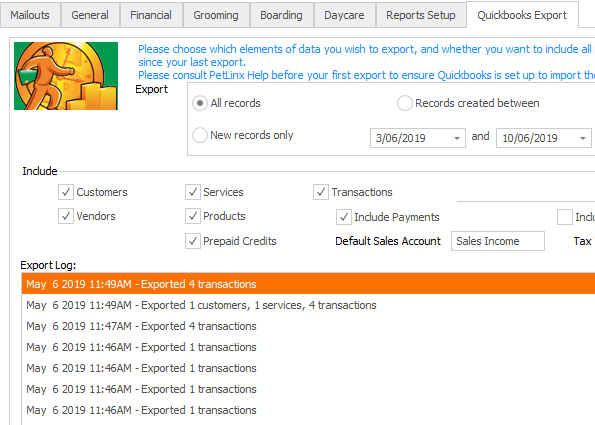Select the highlighted 11:49AM export log entry
The image size is (595, 425).
click(308, 284)
